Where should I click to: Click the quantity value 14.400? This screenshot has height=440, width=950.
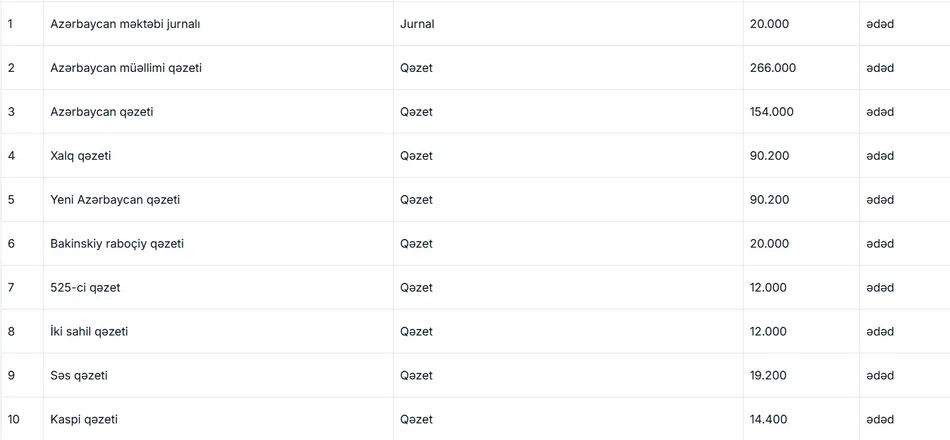(769, 419)
